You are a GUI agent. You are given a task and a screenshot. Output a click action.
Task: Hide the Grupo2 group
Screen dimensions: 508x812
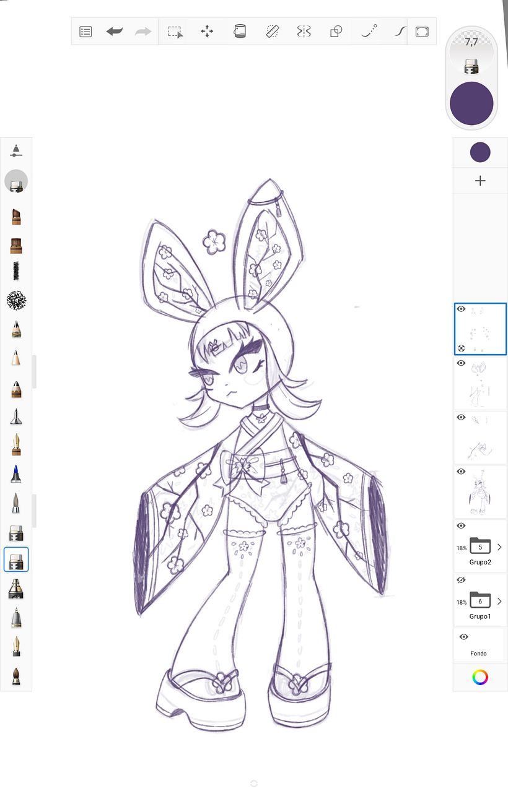(x=461, y=525)
